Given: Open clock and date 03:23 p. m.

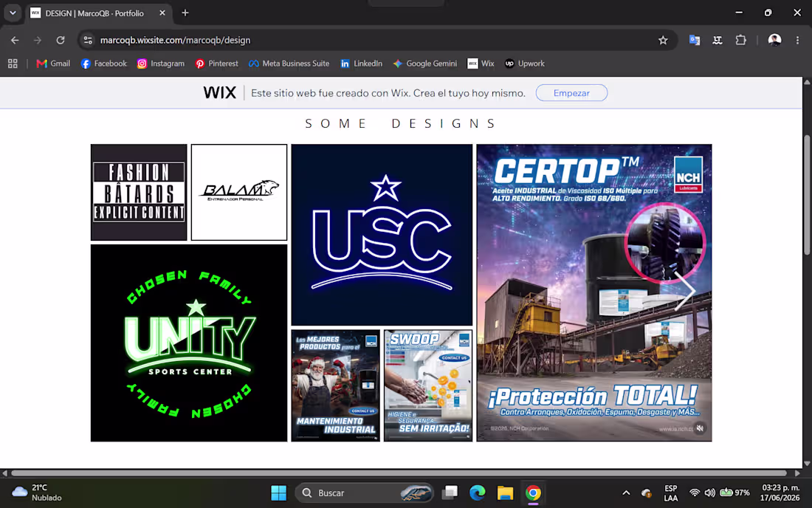Looking at the screenshot, I should (780, 492).
